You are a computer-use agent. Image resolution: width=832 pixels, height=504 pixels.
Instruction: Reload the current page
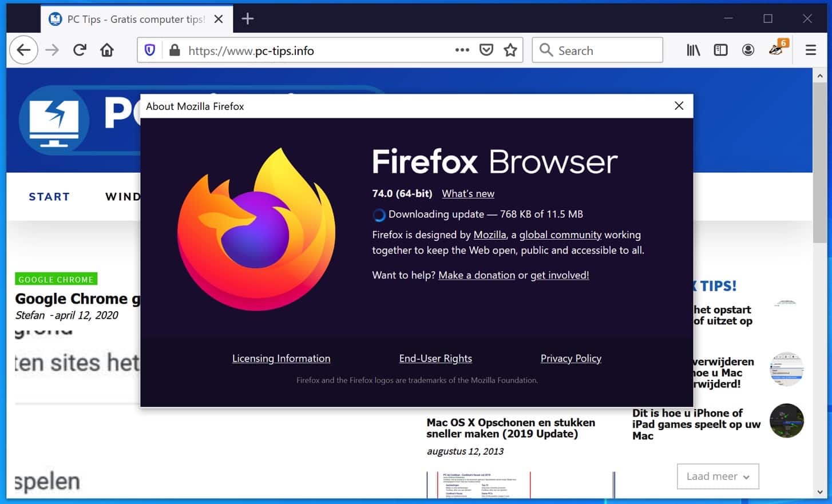point(80,50)
